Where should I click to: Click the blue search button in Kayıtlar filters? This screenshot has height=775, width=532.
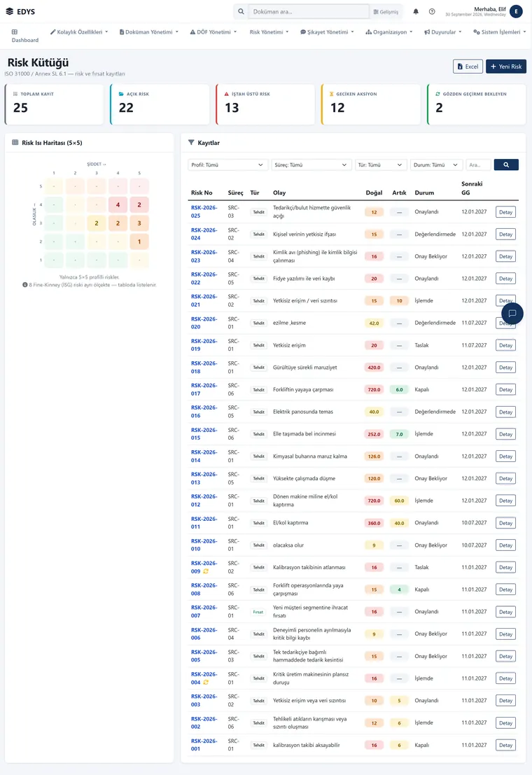[506, 165]
